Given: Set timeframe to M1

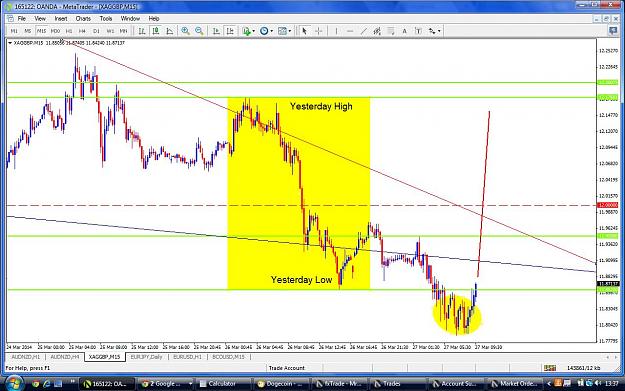Looking at the screenshot, I should click(x=14, y=31).
